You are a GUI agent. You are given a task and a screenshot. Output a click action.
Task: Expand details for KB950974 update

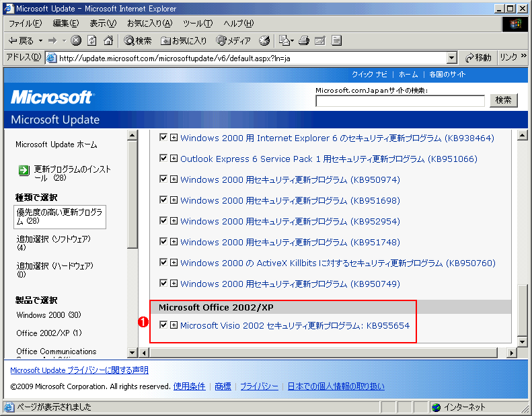point(174,179)
